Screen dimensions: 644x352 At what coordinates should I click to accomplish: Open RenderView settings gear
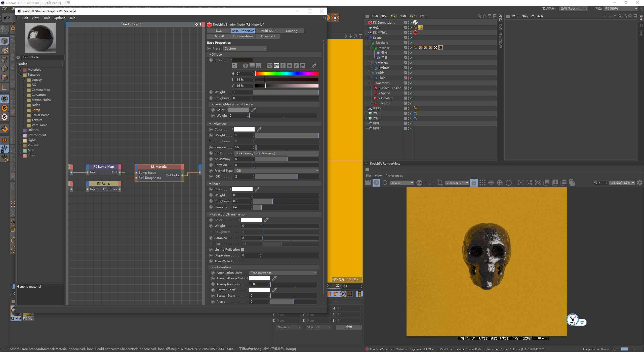[640, 183]
